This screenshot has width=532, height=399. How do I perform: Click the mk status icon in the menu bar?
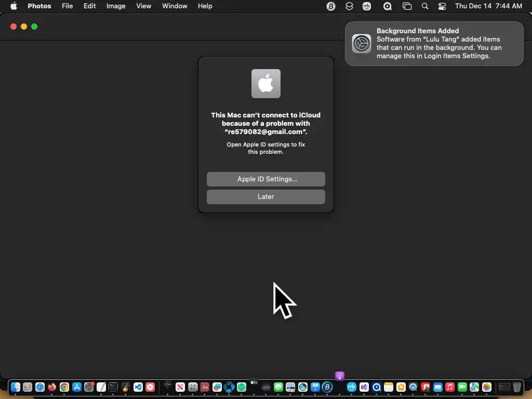367,6
